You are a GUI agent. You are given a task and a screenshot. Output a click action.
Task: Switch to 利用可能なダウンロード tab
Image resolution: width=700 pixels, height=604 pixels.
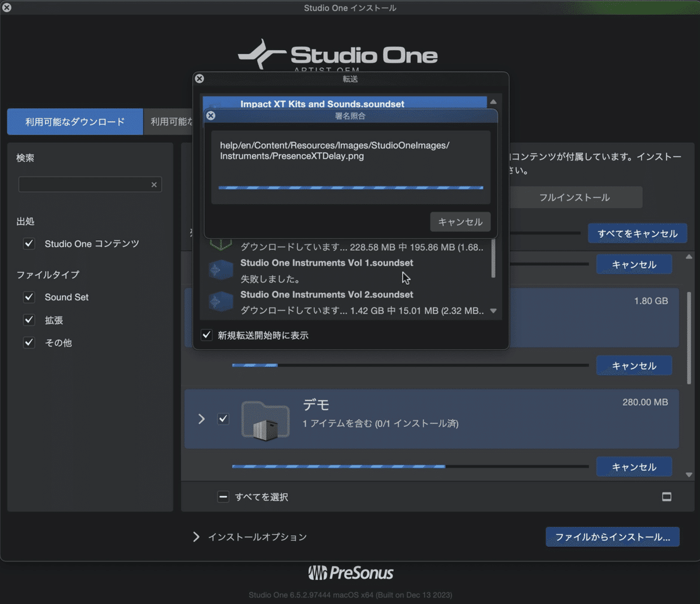click(75, 122)
